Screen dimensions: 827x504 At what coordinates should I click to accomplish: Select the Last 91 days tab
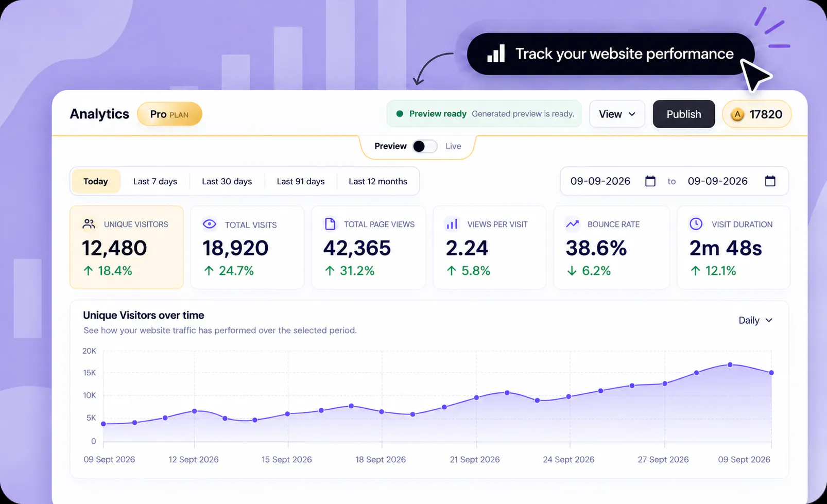[301, 181]
